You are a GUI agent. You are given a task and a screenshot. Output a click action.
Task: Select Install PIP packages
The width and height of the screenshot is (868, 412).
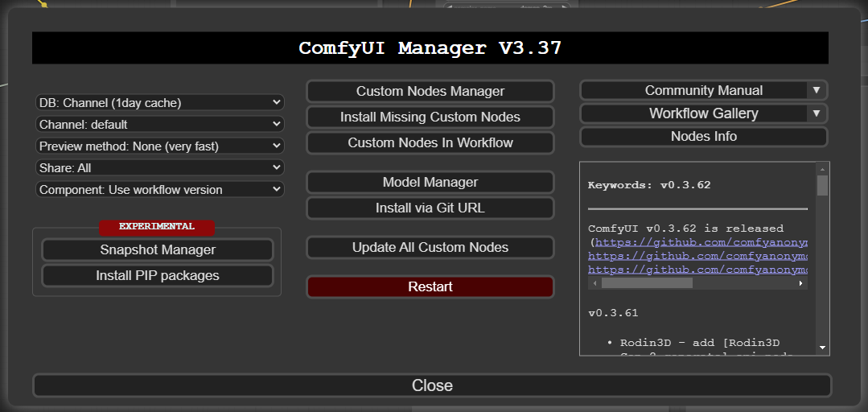tap(158, 276)
